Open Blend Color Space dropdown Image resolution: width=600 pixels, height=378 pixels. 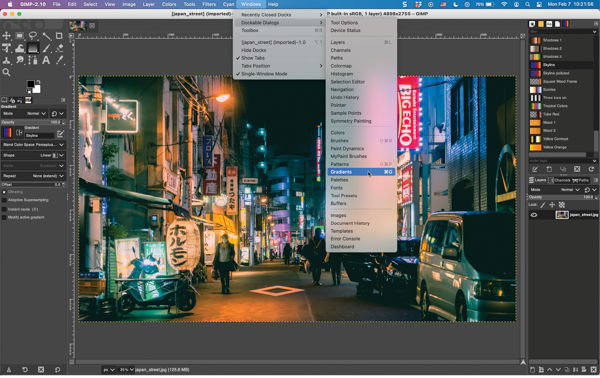pyautogui.click(x=33, y=145)
